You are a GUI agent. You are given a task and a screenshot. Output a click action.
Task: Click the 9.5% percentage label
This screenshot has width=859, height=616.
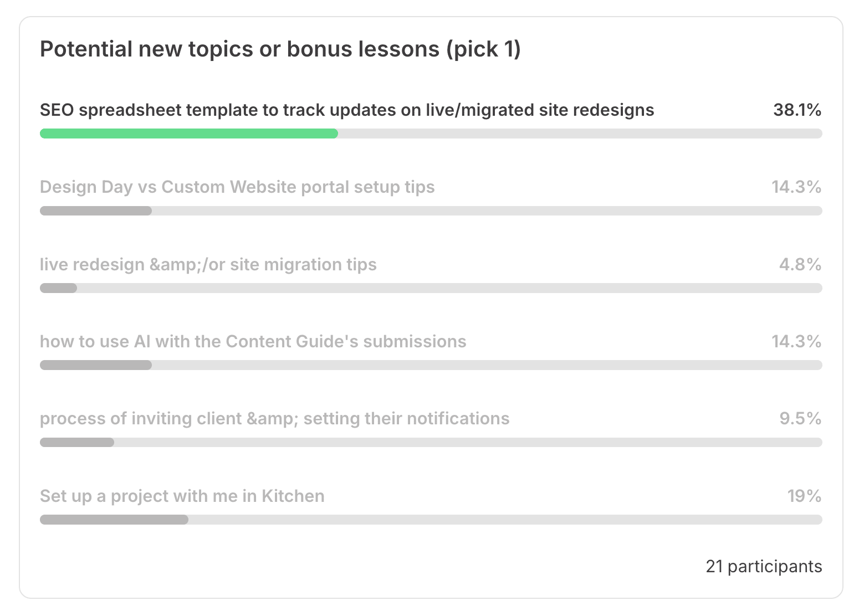point(800,419)
